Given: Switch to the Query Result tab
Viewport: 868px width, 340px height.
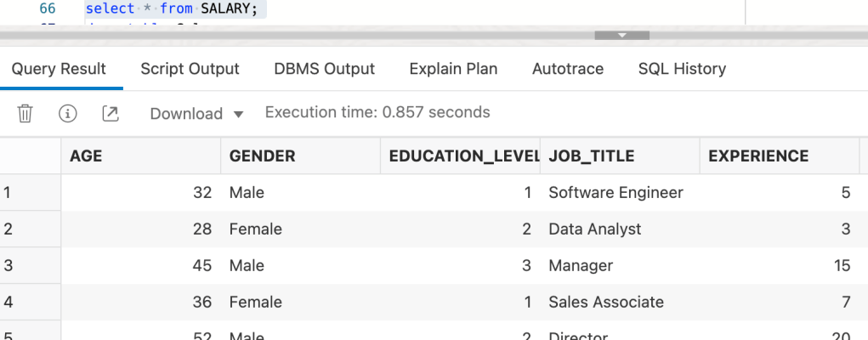Looking at the screenshot, I should tap(59, 69).
